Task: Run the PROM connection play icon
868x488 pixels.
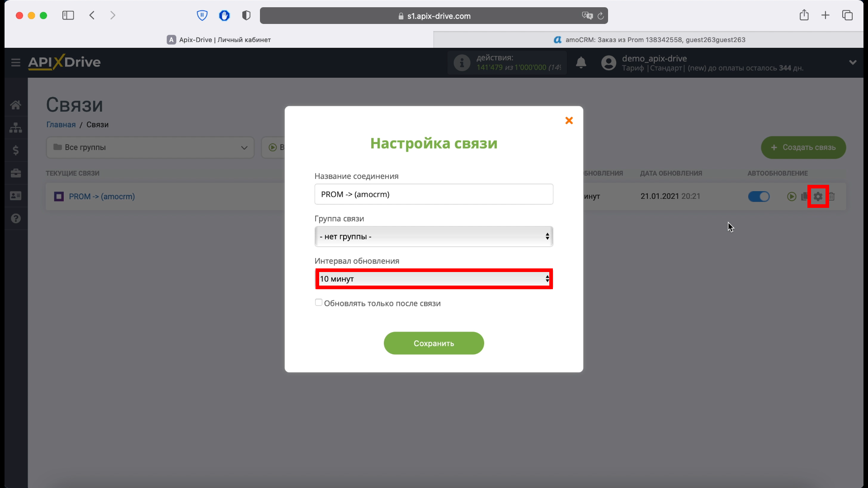Action: (791, 197)
